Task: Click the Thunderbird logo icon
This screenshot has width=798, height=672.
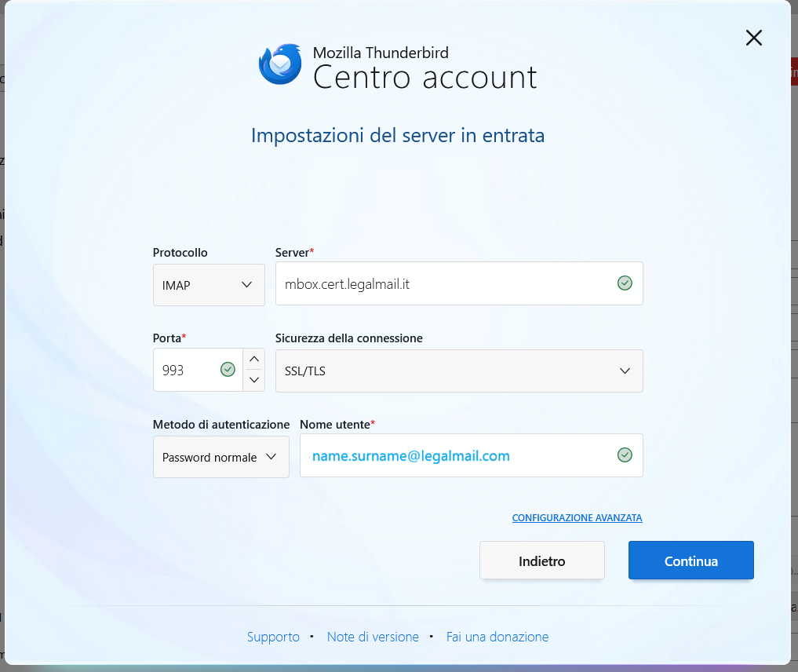Action: (280, 64)
